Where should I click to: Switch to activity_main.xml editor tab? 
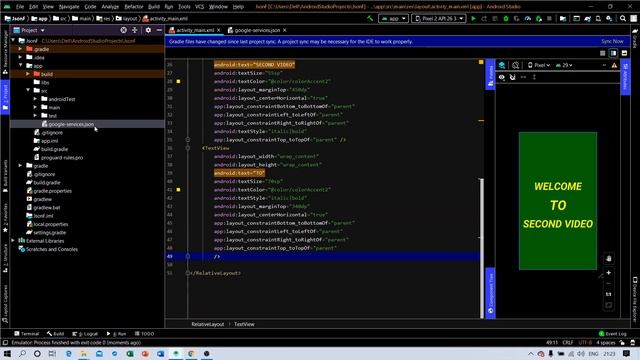click(195, 30)
